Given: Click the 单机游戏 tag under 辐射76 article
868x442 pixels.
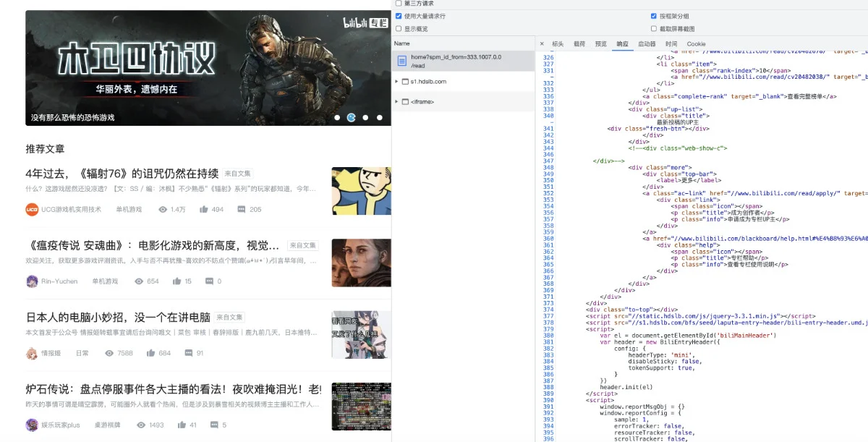Looking at the screenshot, I should [129, 210].
